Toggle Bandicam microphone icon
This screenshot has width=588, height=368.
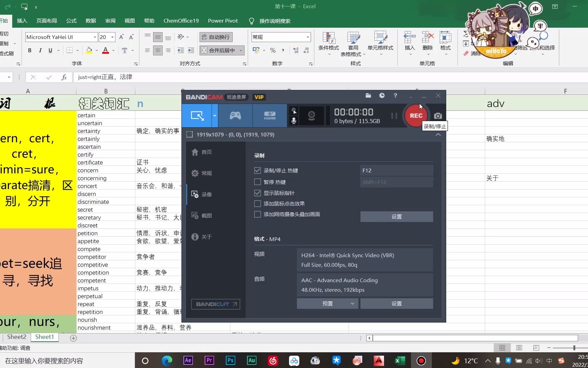pyautogui.click(x=293, y=121)
